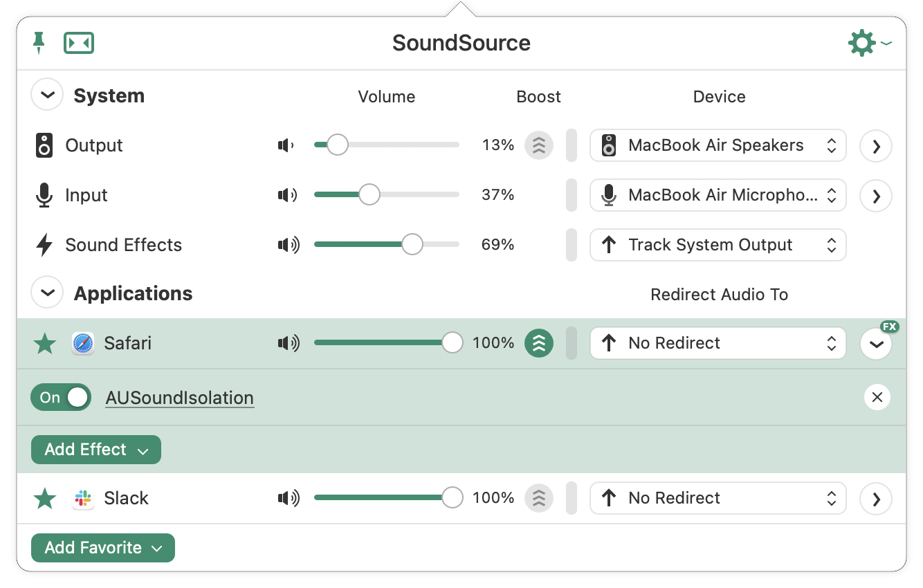This screenshot has height=588, width=923.
Task: Unfavorite Slack with the star icon
Action: [x=45, y=498]
